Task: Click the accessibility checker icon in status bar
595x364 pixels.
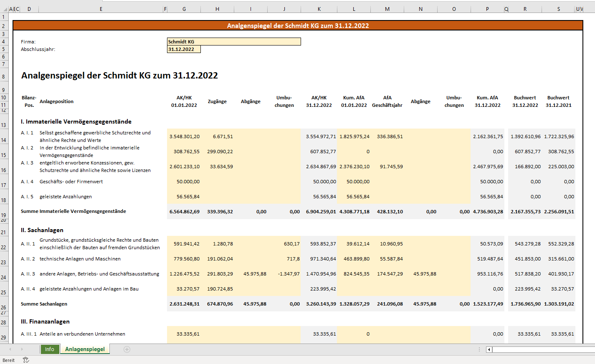Action: click(26, 360)
